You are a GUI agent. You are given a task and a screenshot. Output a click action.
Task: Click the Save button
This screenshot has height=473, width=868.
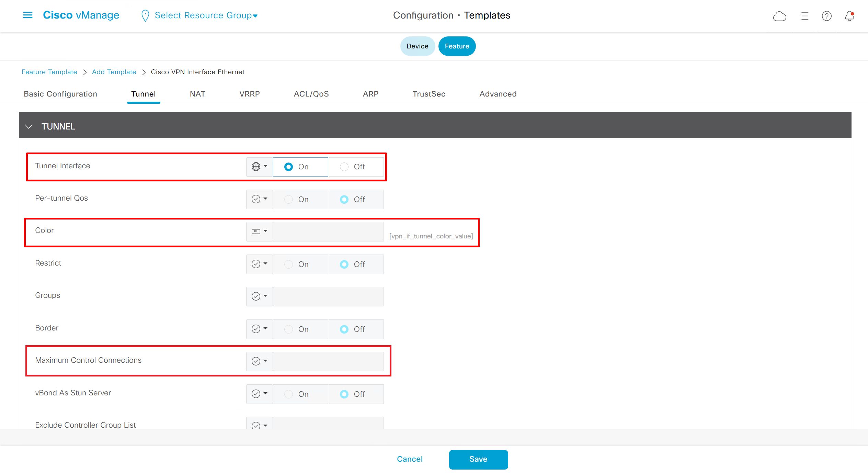(478, 459)
